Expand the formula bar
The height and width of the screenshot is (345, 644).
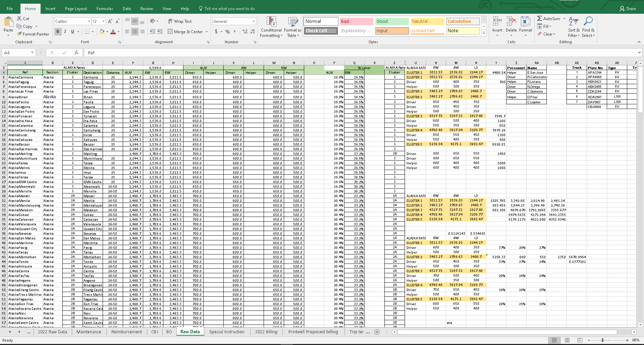tap(639, 53)
